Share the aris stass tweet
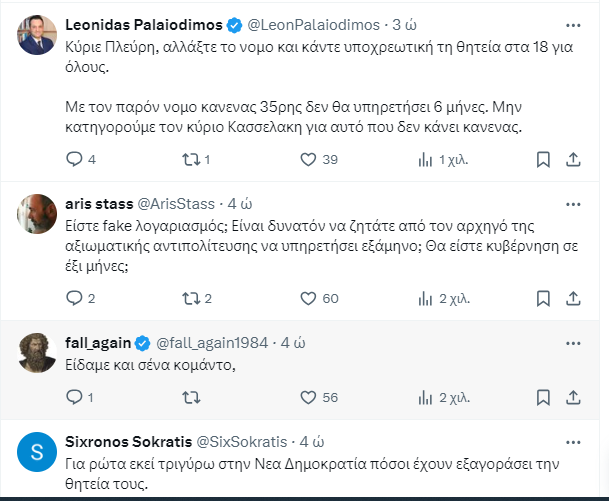 tap(573, 298)
